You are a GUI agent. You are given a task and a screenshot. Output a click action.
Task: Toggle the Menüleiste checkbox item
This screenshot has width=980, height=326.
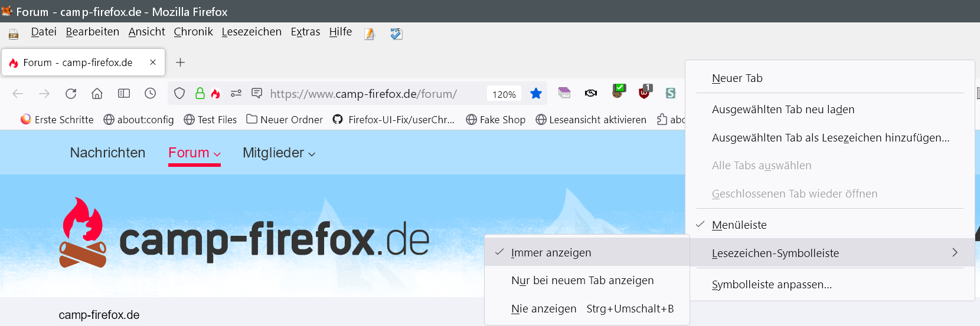(829, 225)
